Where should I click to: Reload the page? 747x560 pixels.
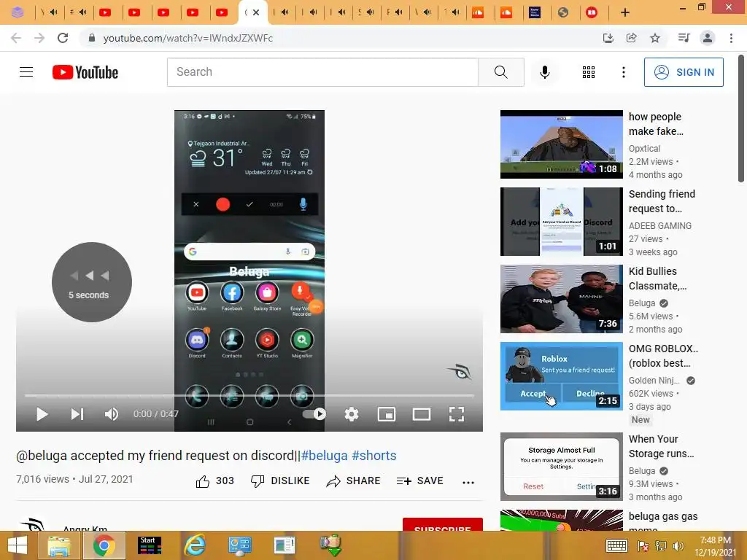point(63,38)
